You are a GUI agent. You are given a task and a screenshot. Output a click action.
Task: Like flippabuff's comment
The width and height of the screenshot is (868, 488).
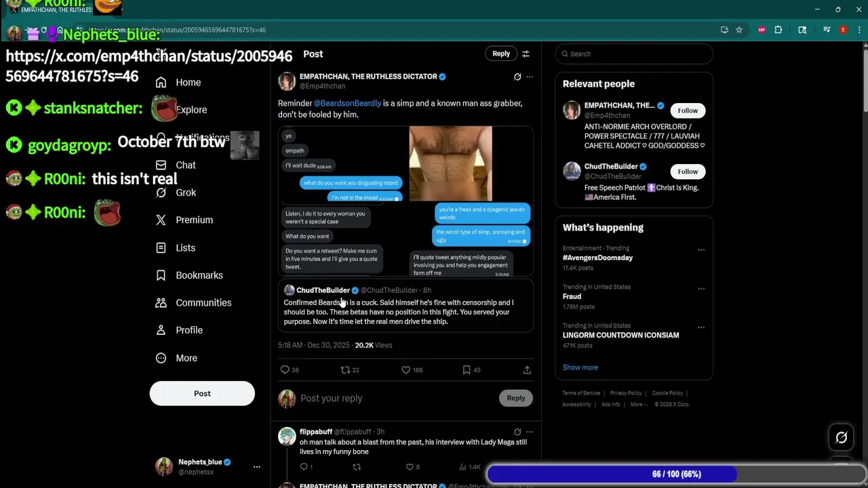pos(409,467)
